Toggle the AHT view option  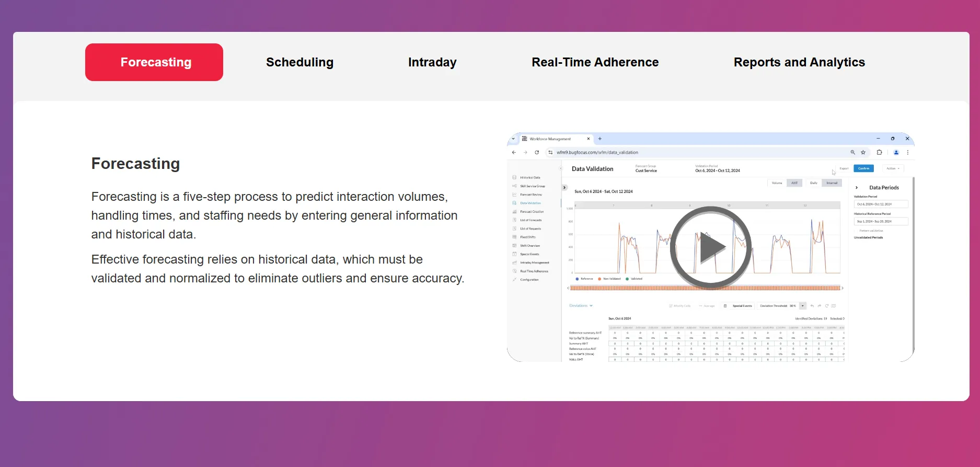794,183
